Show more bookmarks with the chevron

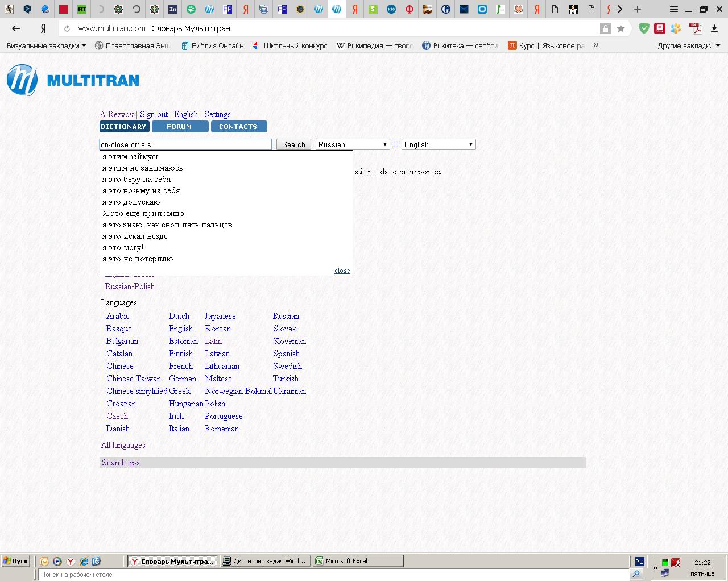[595, 45]
